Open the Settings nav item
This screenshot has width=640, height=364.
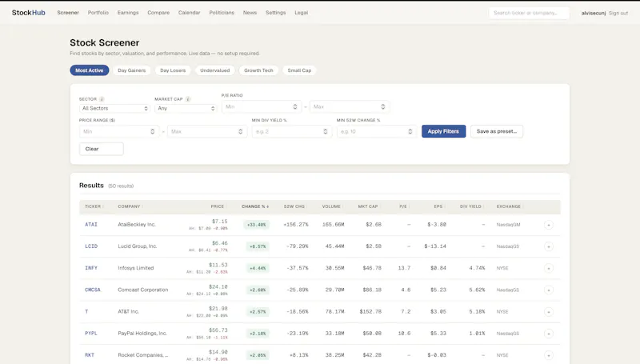(275, 13)
